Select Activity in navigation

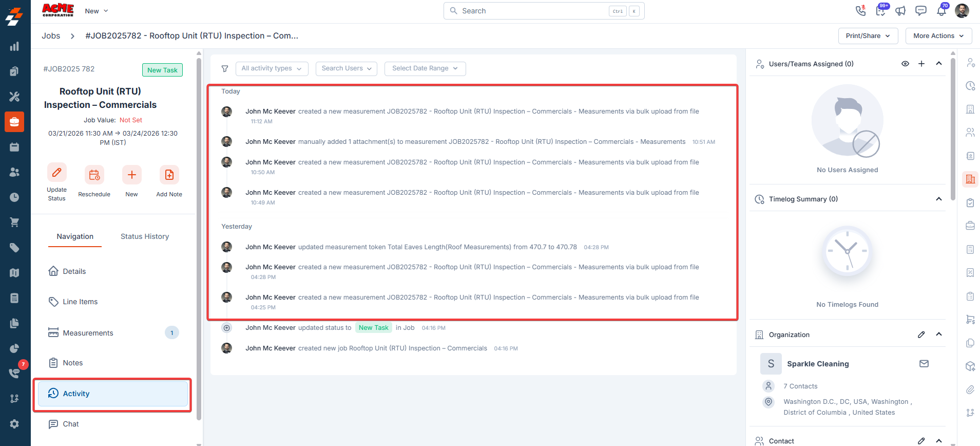click(113, 394)
